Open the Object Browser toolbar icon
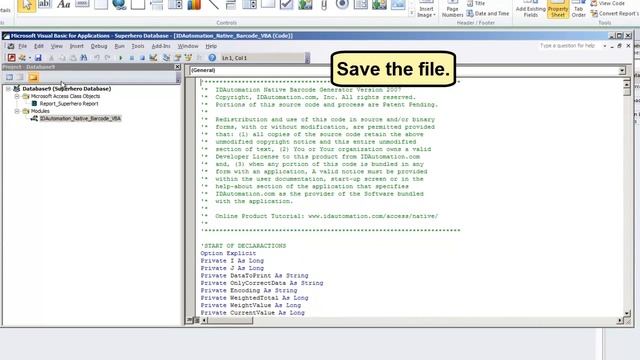The height and width of the screenshot is (360, 640). pos(188,58)
